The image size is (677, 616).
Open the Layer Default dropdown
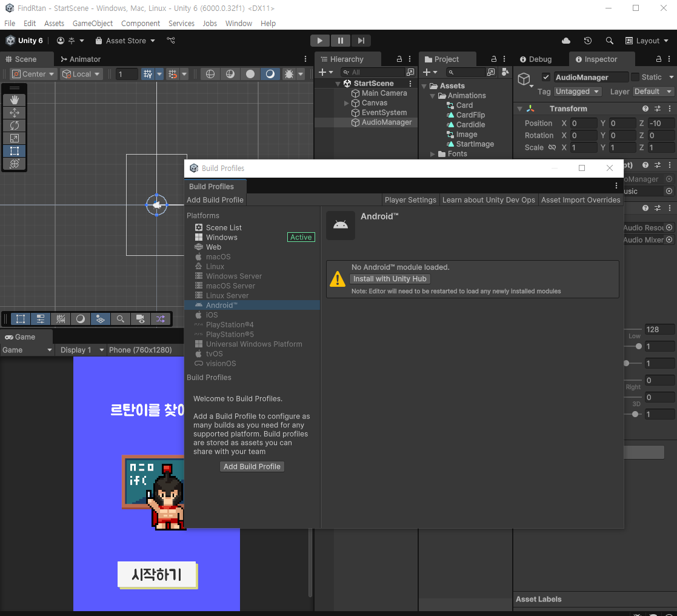click(653, 92)
